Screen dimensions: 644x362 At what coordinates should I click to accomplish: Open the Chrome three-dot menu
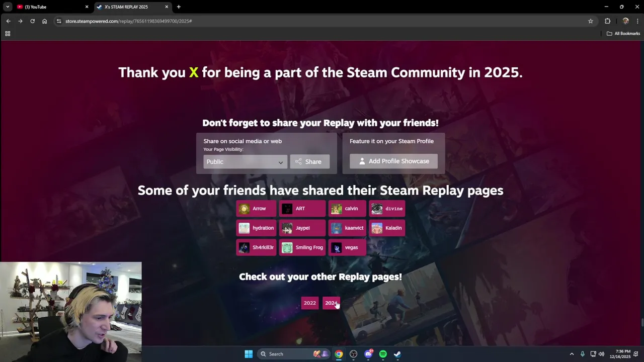(637, 21)
